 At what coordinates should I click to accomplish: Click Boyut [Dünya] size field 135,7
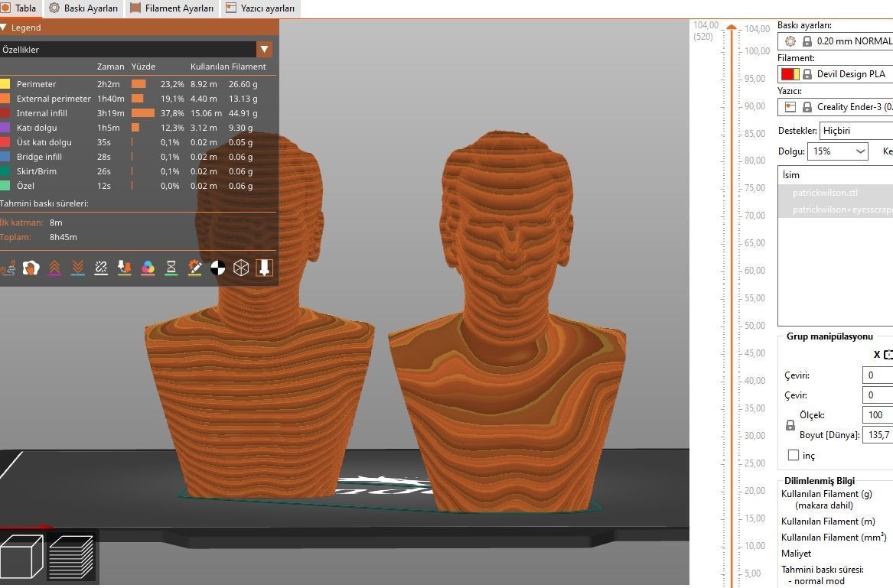(878, 435)
